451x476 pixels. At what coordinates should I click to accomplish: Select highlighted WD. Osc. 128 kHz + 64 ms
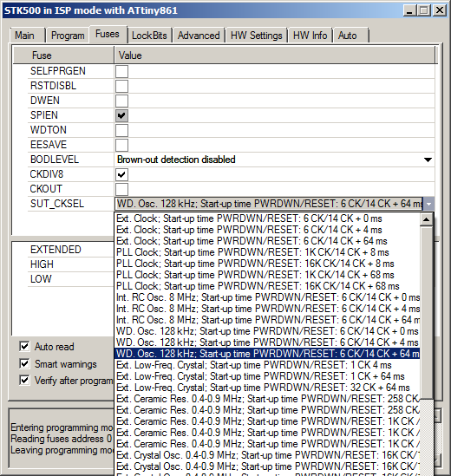coord(267,354)
